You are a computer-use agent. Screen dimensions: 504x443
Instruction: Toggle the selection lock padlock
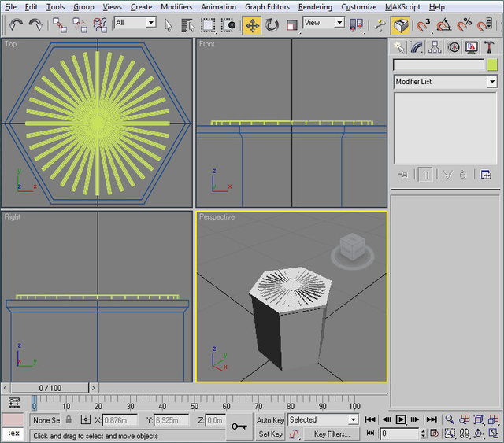click(x=69, y=420)
